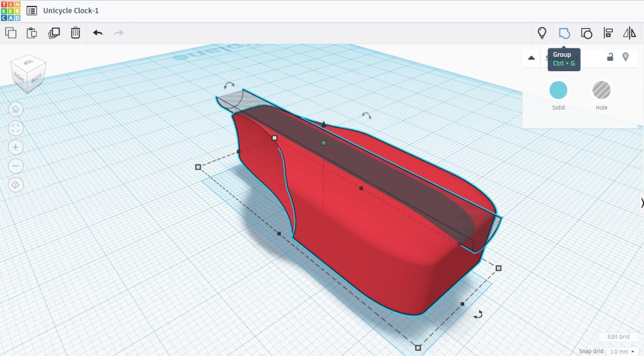Screen dimensions: 644x356
Task: Zoom out the workplane
Action: (x=16, y=166)
